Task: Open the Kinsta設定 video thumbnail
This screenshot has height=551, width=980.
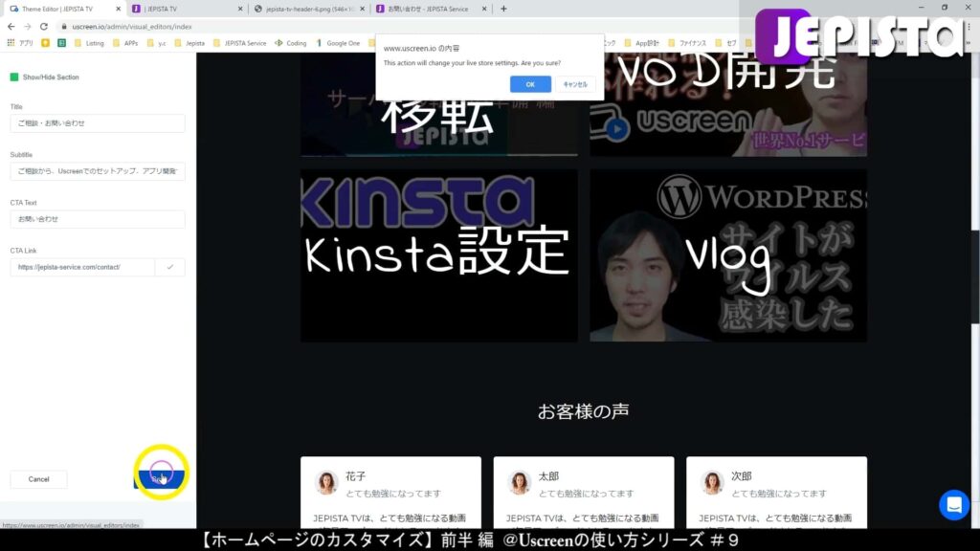Action: pos(438,255)
